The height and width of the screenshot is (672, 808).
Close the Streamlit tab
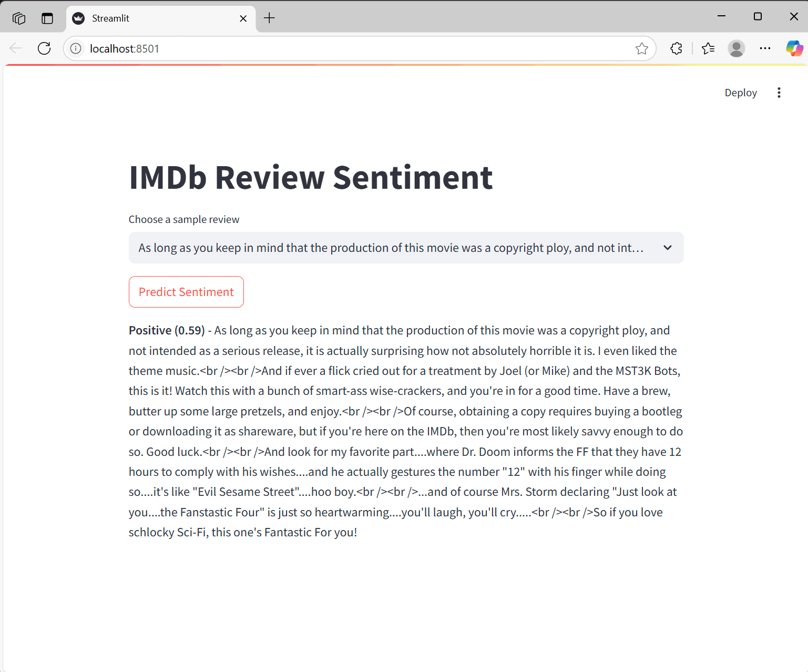[243, 18]
